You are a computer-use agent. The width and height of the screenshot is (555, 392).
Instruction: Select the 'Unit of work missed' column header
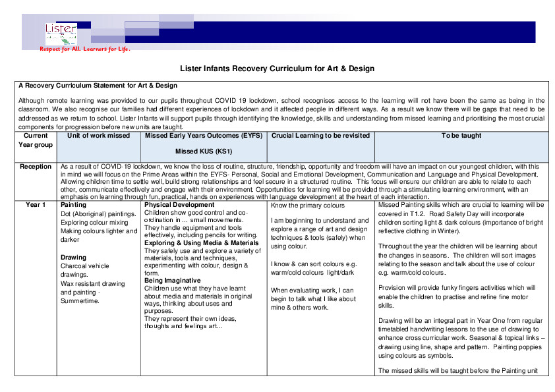point(98,136)
